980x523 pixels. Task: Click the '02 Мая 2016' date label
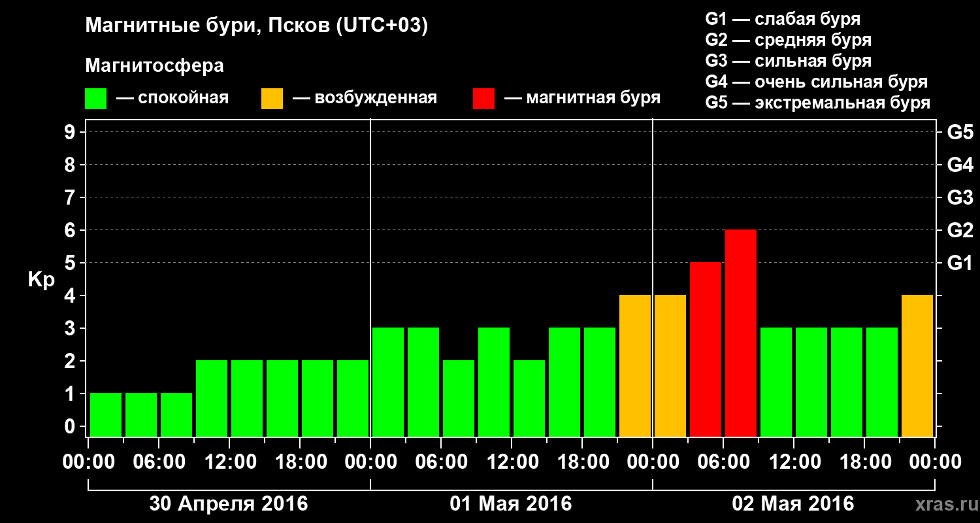[793, 504]
